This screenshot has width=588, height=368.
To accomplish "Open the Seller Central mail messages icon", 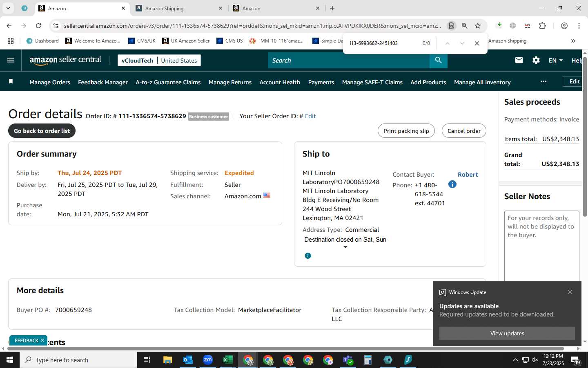I will 519,60.
